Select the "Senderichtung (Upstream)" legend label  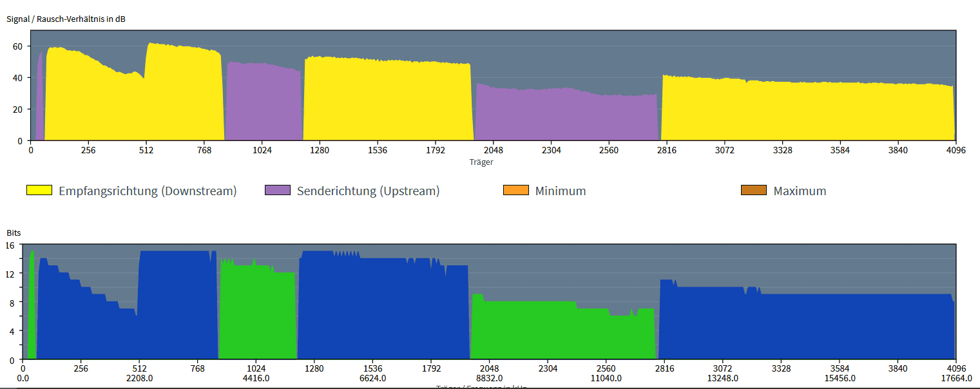click(368, 191)
